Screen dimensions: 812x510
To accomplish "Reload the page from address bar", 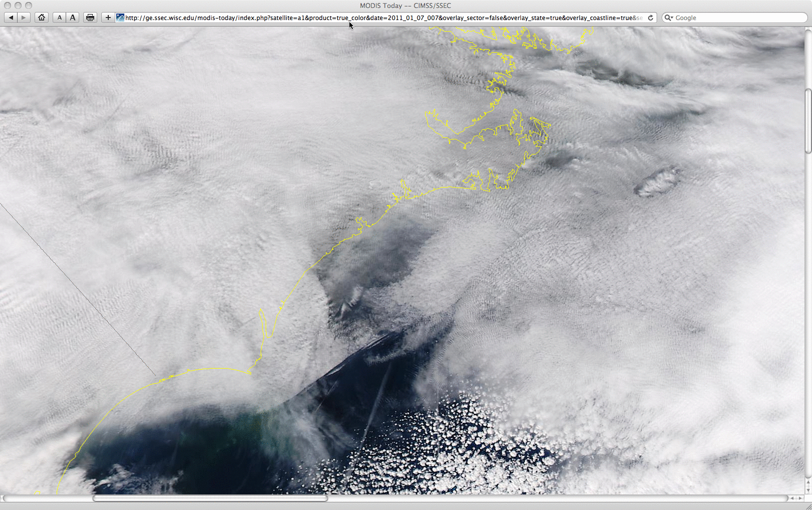I will point(651,18).
